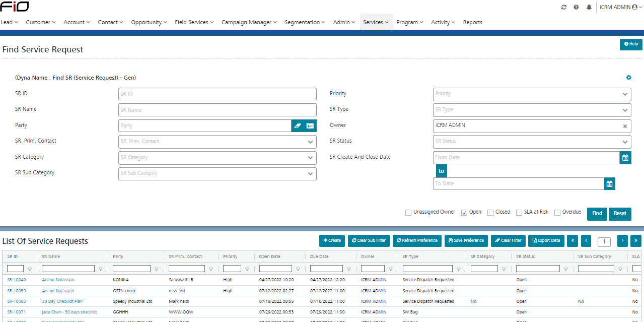Viewport: 644px width, 322px height.
Task: Open the To Date calendar picker
Action: pyautogui.click(x=609, y=184)
